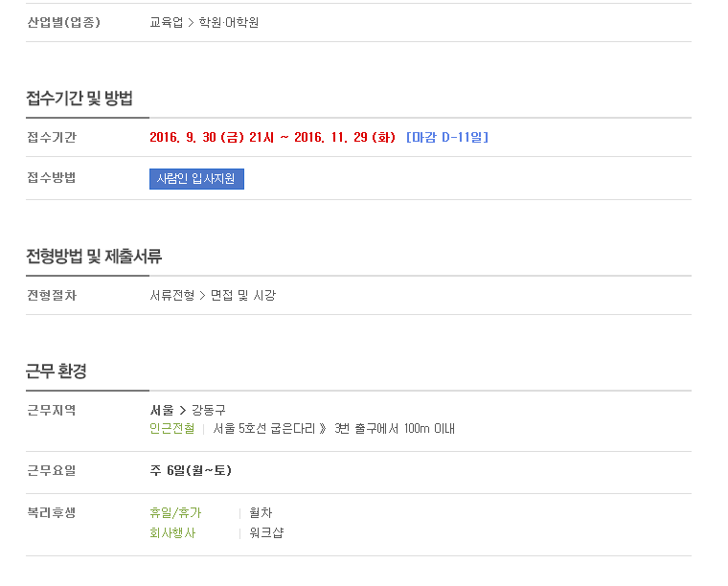The width and height of the screenshot is (728, 586).
Task: Click the 전형방법 및 제출서류 section heading
Action: [x=94, y=256]
